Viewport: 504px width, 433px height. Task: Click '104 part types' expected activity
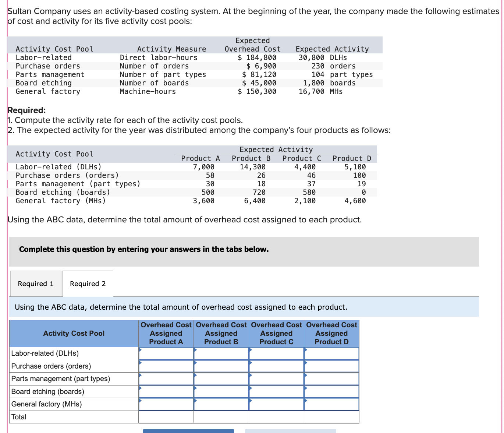click(x=342, y=74)
